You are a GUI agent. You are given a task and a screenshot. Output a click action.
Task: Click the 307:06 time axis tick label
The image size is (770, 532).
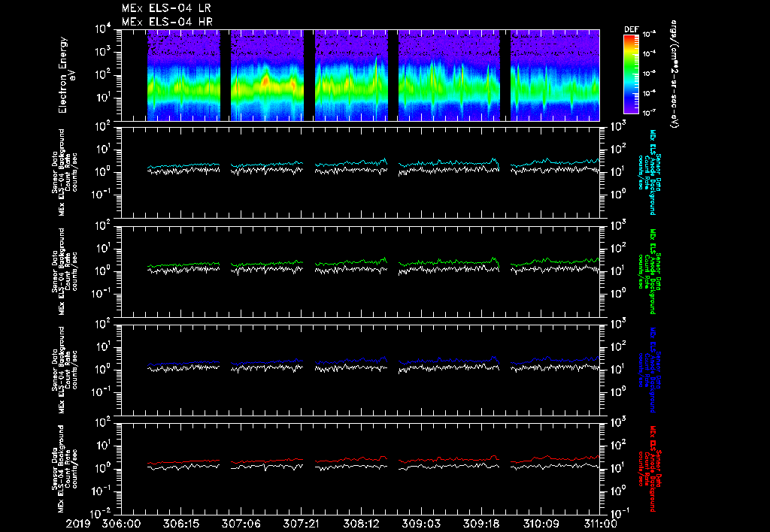pyautogui.click(x=241, y=523)
